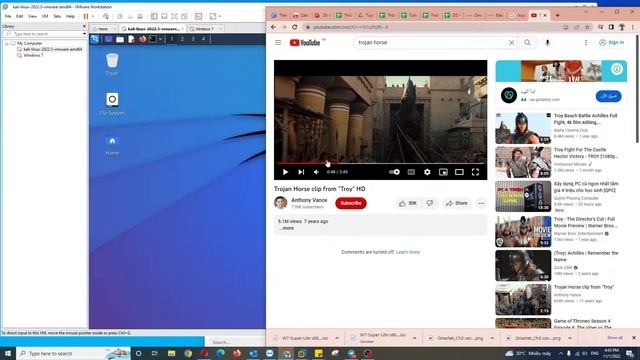
Task: Open the video player settings gear
Action: tap(427, 172)
